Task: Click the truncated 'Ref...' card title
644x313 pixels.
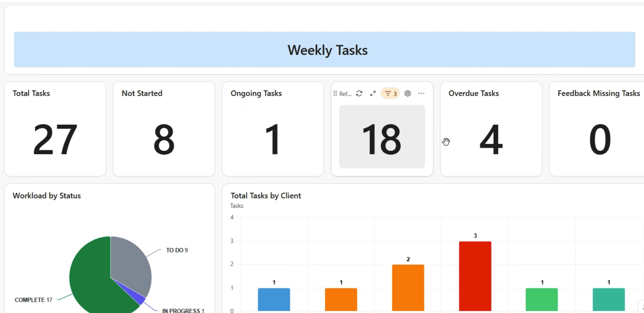Action: pyautogui.click(x=345, y=94)
